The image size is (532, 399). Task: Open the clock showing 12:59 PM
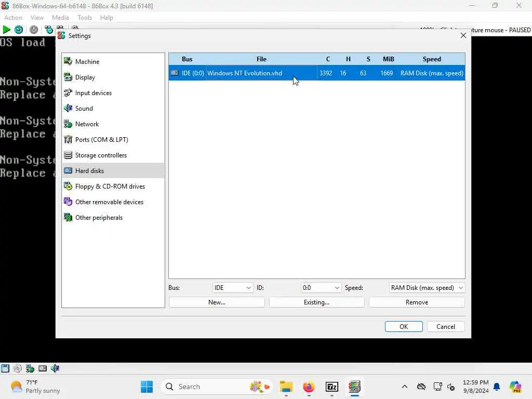(x=476, y=387)
